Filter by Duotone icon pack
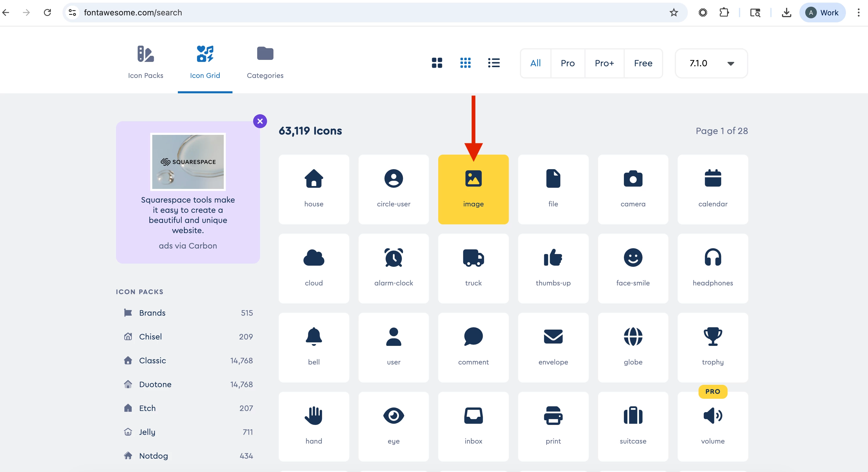Viewport: 868px width, 472px height. click(155, 384)
